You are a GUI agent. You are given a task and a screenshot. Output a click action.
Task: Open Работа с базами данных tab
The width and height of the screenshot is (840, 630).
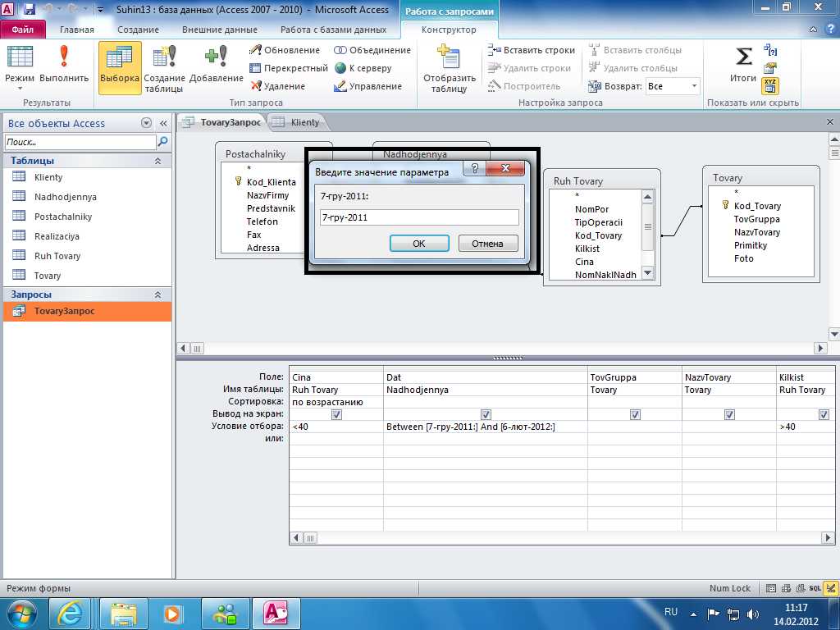pos(333,30)
